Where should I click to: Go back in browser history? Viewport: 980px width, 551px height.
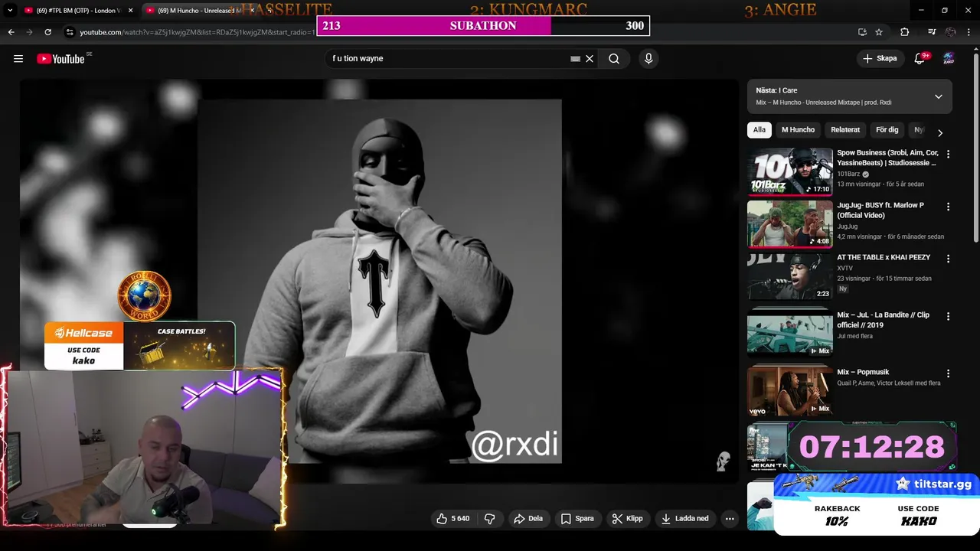pyautogui.click(x=11, y=32)
